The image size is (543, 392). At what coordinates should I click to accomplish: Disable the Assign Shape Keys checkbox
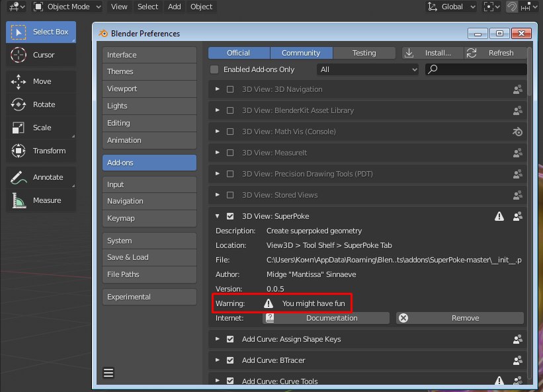(x=230, y=339)
